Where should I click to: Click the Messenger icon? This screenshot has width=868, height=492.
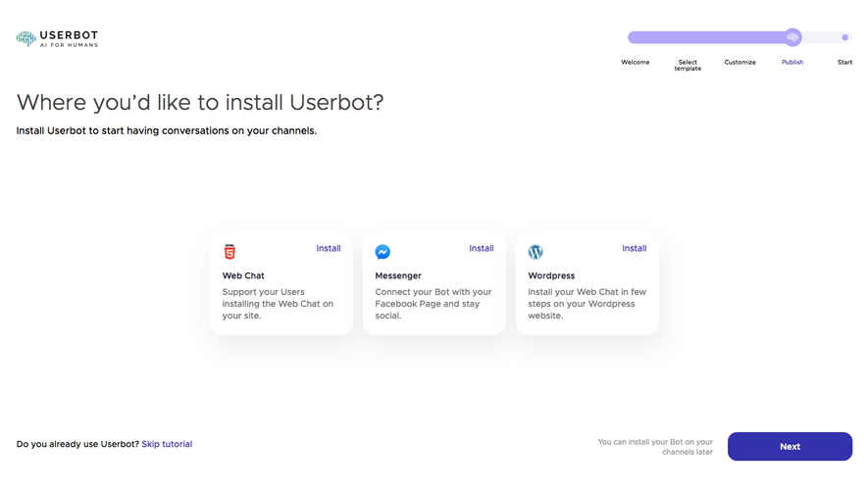(383, 252)
